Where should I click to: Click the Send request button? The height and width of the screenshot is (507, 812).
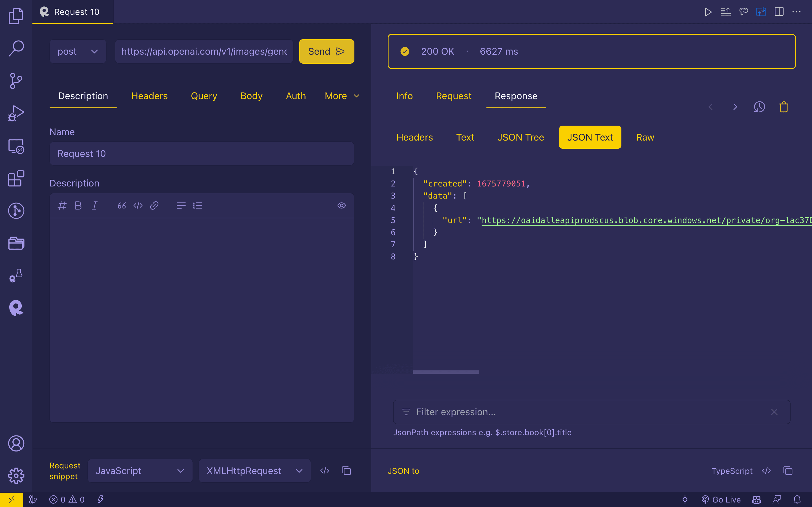326,51
